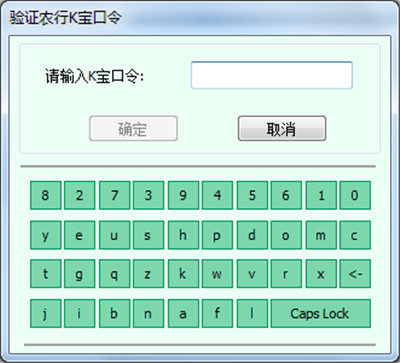This screenshot has width=400, height=363.
Task: Tap the 4 key on virtual keypad
Action: coord(217,195)
